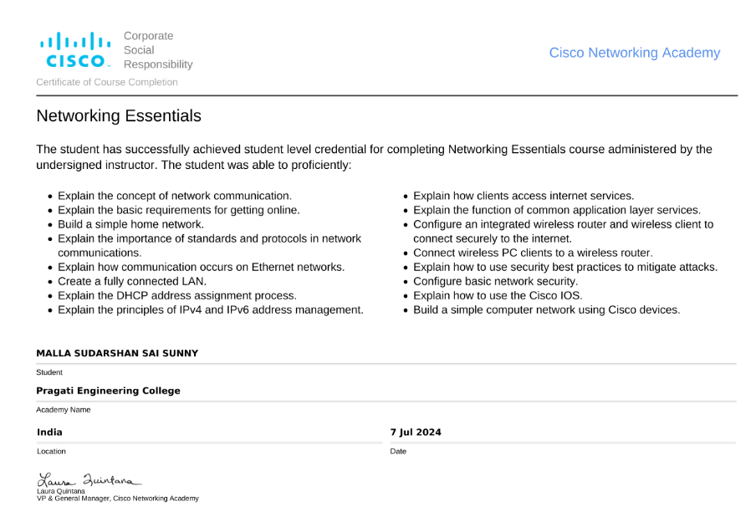Click 'Configure basic network security' bullet
The width and height of the screenshot is (756, 532).
[x=495, y=281]
